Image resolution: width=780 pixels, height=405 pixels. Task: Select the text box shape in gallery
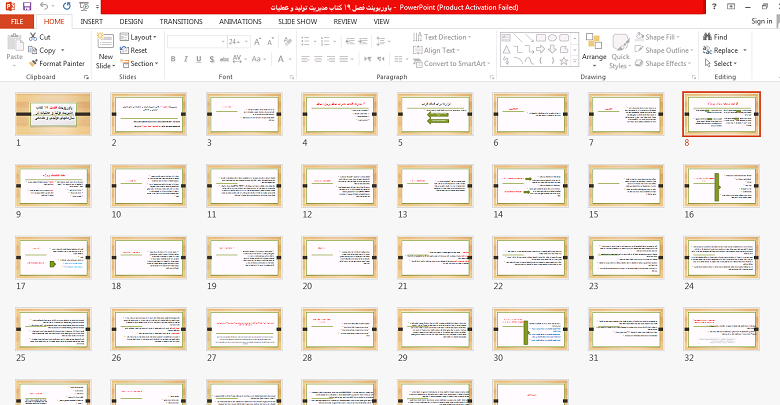tap(506, 38)
